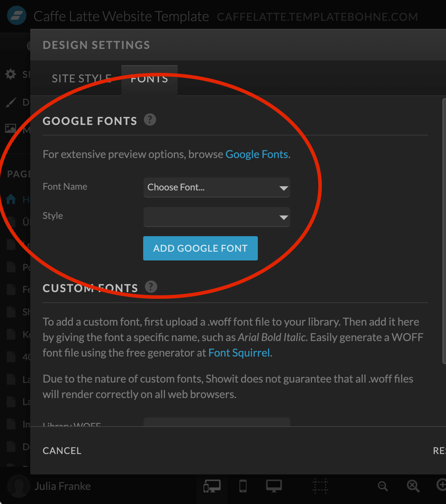Click Cancel in the Design Settings dialog

click(62, 451)
